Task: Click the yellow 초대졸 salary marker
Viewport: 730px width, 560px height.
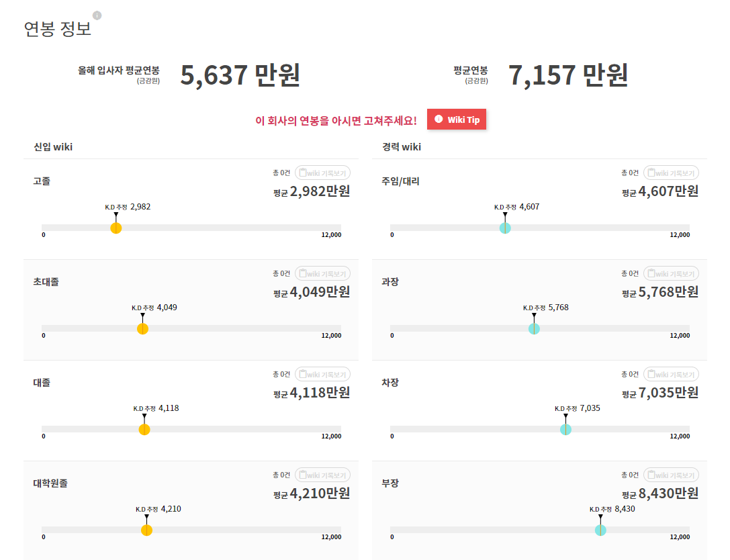Action: coord(142,328)
